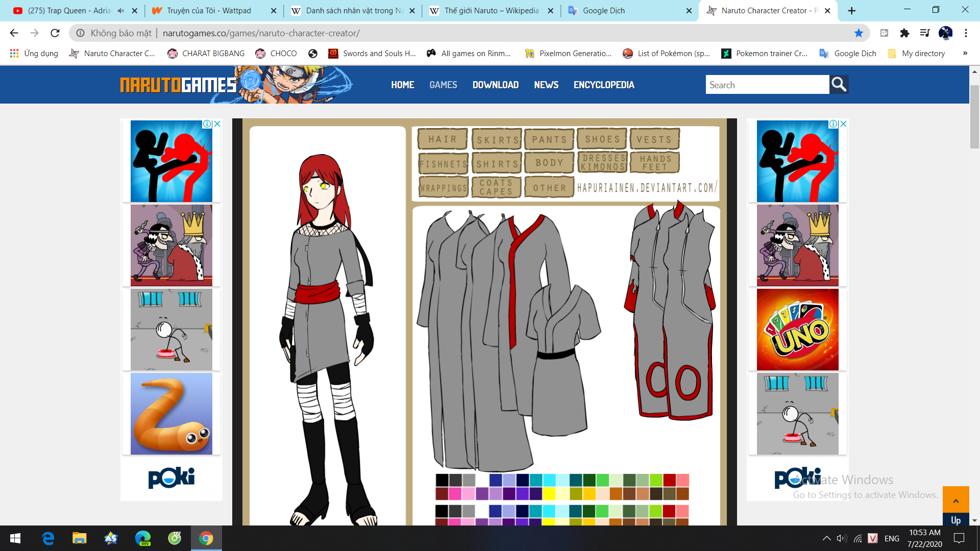
Task: Expand hidden bookmarks chevron
Action: click(965, 53)
